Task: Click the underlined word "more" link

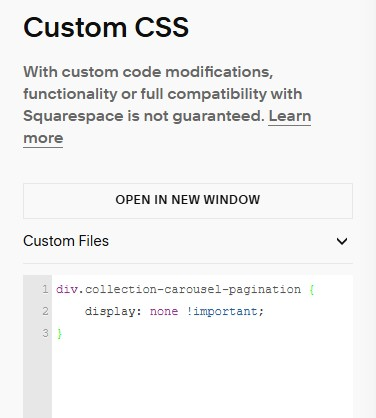Action: pos(43,138)
